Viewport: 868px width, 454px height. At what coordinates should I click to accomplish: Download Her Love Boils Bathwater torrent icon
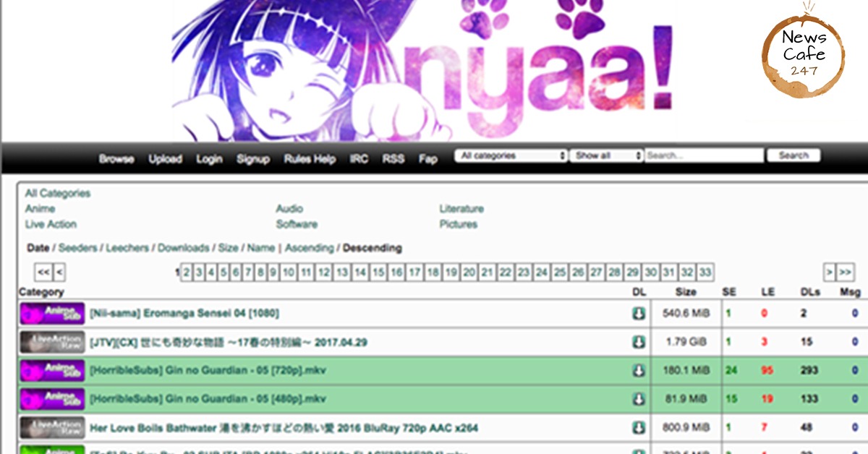639,428
